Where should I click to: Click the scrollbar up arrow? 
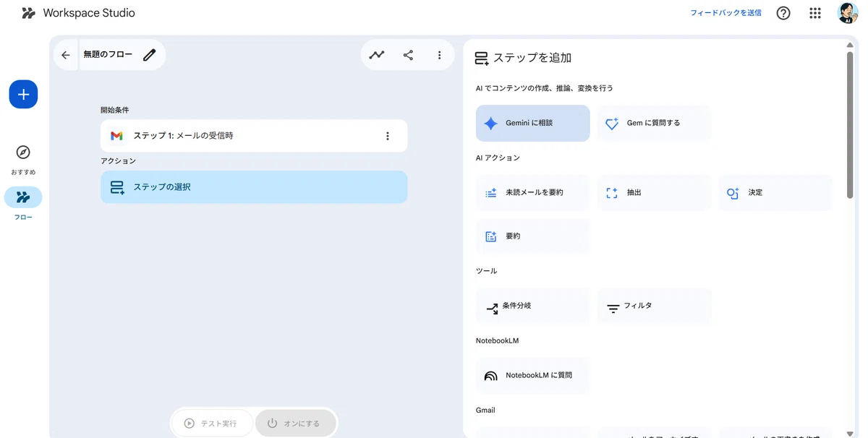point(850,44)
